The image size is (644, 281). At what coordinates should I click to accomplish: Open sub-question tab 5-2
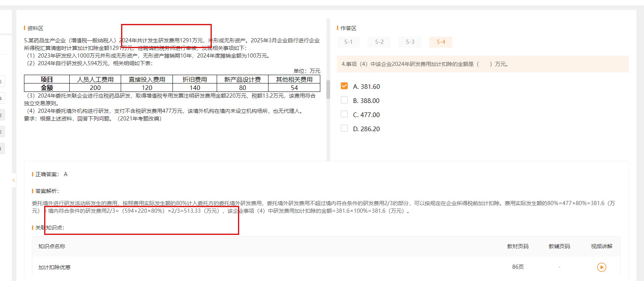[379, 42]
